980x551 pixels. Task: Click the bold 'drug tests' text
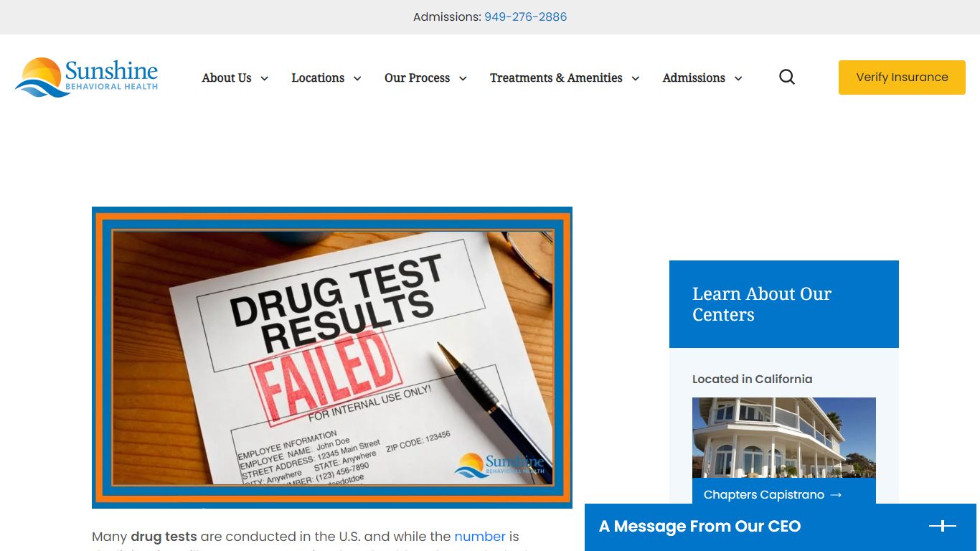point(164,537)
